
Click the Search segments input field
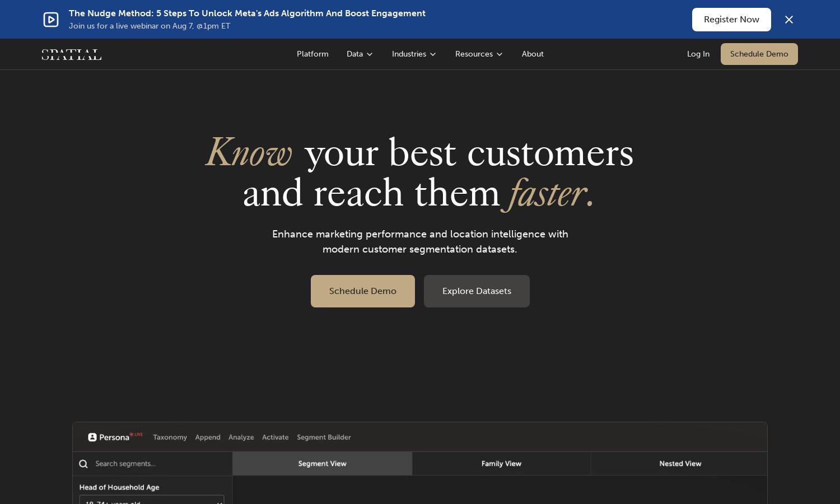pos(152,464)
